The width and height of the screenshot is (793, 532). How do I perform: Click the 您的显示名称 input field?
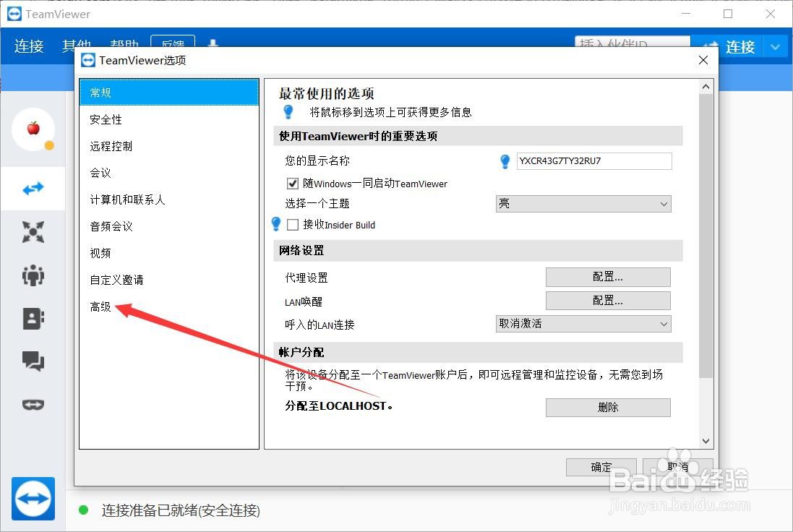[x=594, y=161]
